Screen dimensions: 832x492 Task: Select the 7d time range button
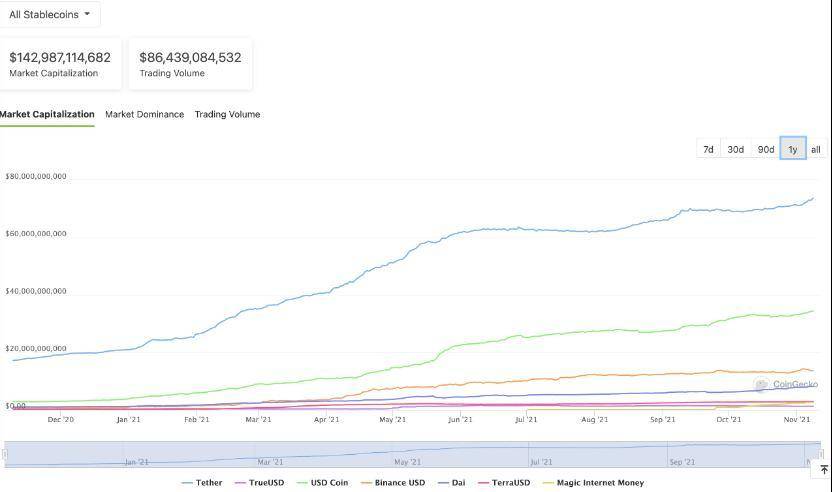coord(708,149)
